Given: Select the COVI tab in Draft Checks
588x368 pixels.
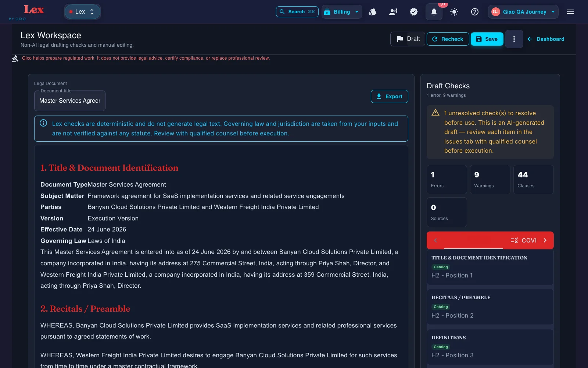Looking at the screenshot, I should coord(524,240).
